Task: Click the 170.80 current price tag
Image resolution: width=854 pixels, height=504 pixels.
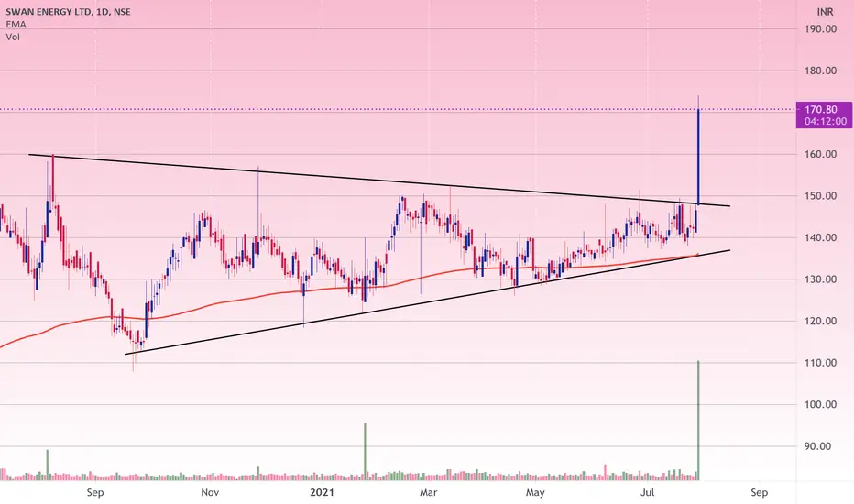Action: click(824, 115)
